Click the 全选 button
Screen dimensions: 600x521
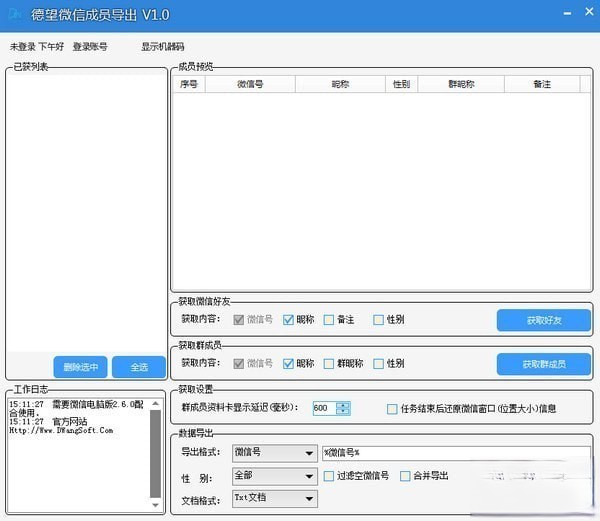pos(139,367)
